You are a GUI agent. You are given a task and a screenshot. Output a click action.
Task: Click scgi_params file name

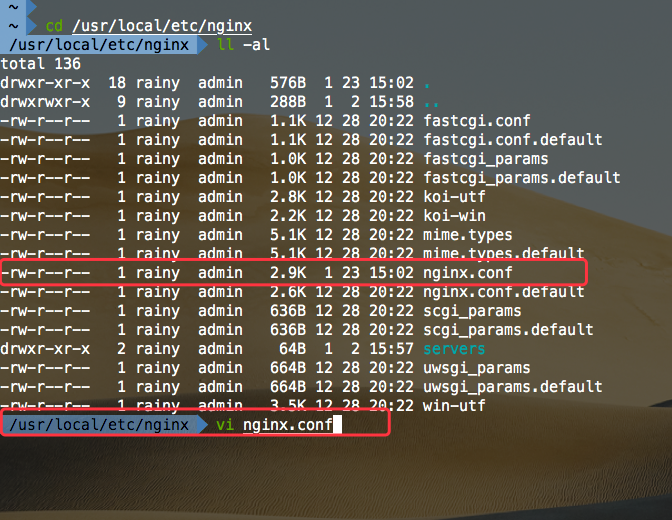[472, 311]
